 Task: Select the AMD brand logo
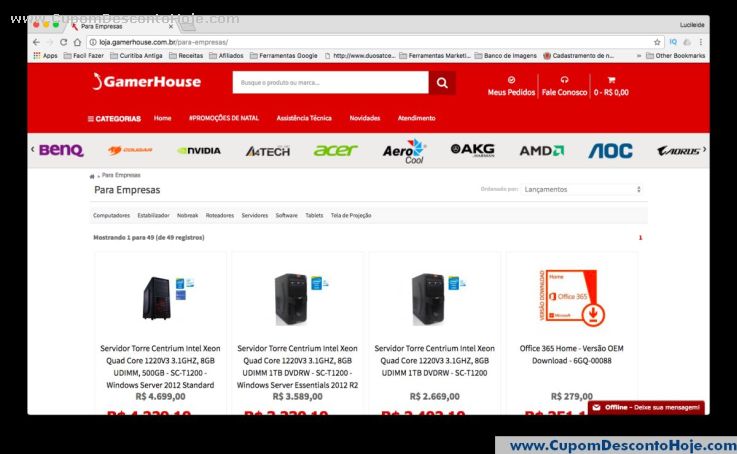pos(541,150)
